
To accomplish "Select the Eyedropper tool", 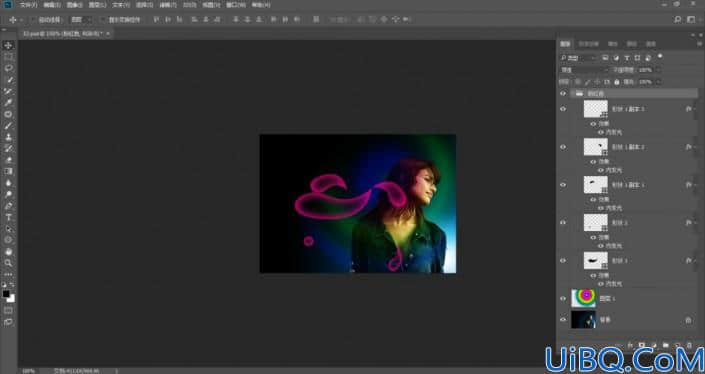I will click(8, 103).
